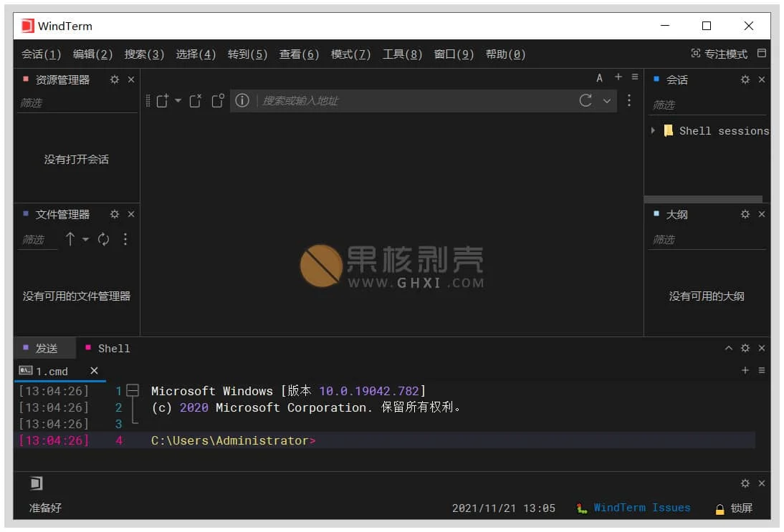Click the 会话 panel filter field
The image size is (784, 532).
pyautogui.click(x=707, y=105)
